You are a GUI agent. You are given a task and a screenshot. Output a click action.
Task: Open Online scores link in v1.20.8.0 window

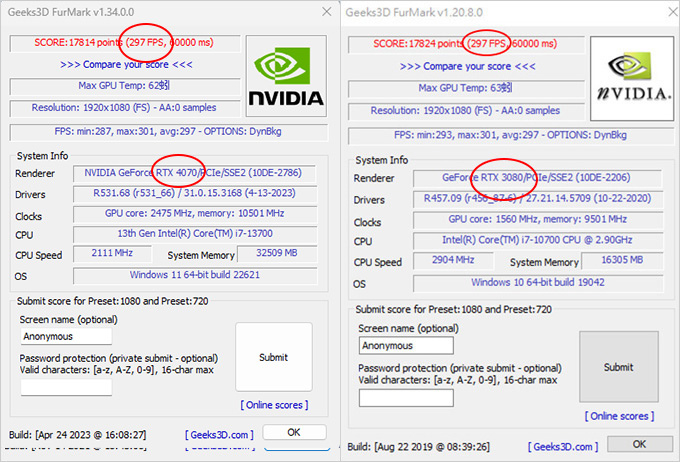pyautogui.click(x=619, y=416)
